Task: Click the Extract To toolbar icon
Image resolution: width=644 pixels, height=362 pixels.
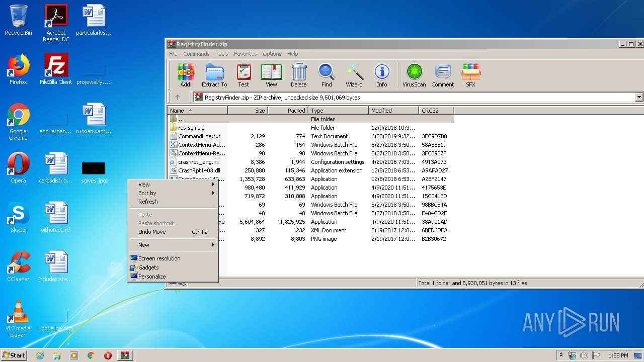Action: (214, 75)
